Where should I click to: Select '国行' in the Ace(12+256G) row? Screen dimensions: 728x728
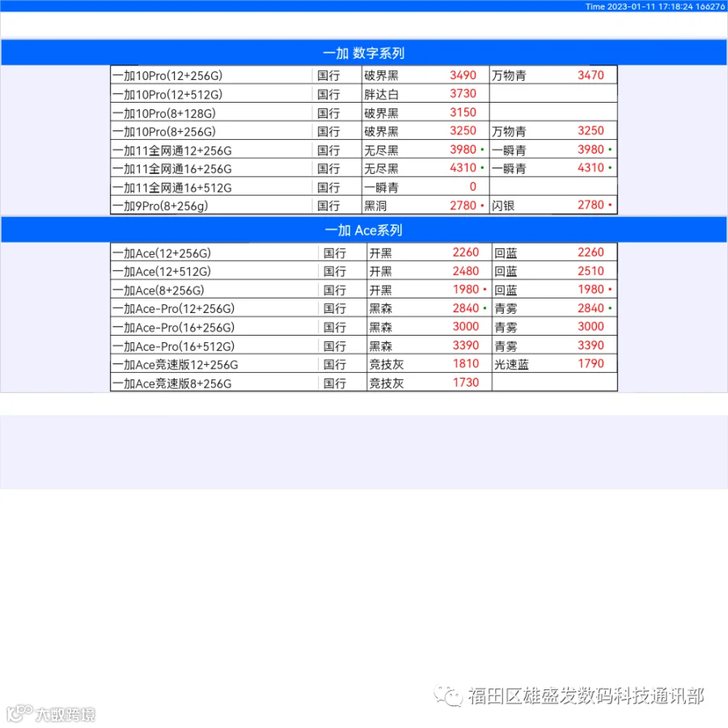tap(335, 253)
